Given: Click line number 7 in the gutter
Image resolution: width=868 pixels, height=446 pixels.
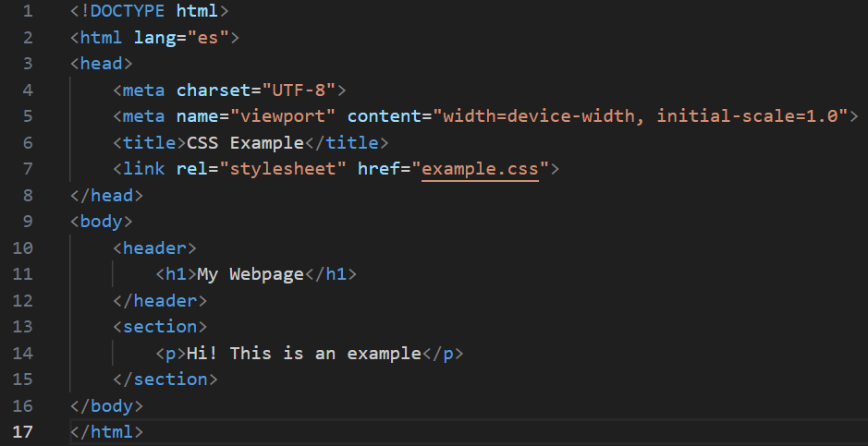Looking at the screenshot, I should (x=28, y=169).
